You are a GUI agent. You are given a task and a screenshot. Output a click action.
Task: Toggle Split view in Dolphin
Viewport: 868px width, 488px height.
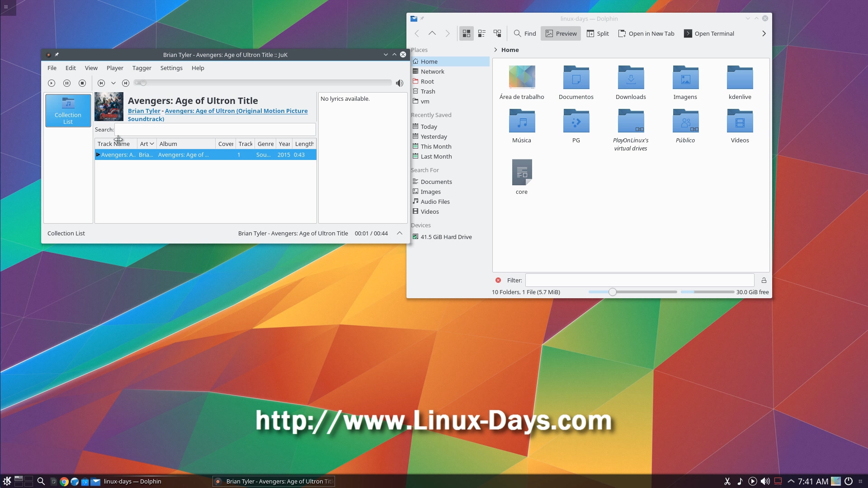(x=598, y=34)
